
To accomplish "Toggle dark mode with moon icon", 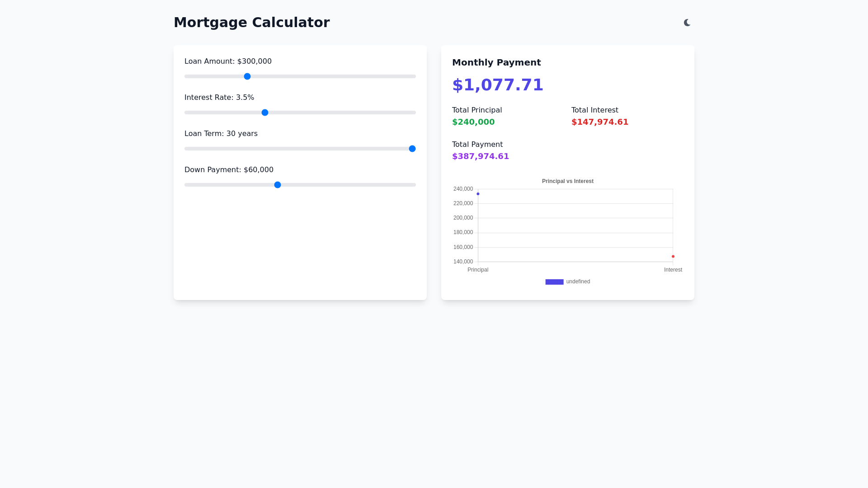I will (687, 23).
